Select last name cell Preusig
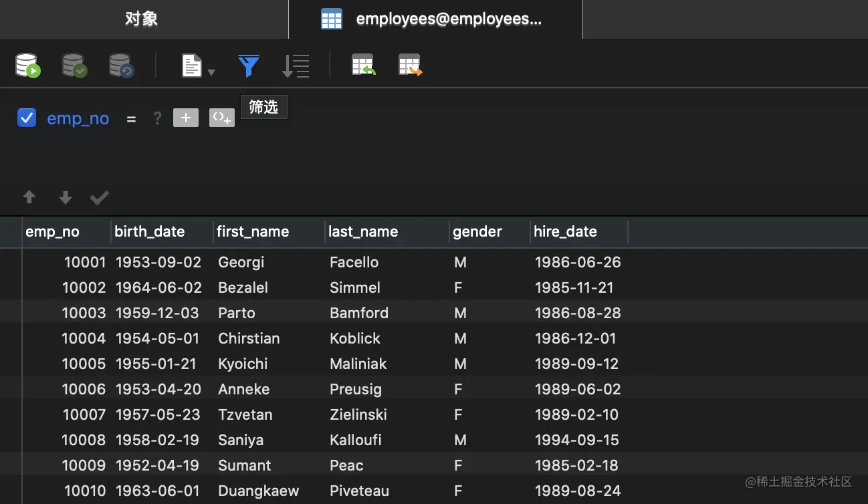The image size is (868, 504). [x=356, y=389]
